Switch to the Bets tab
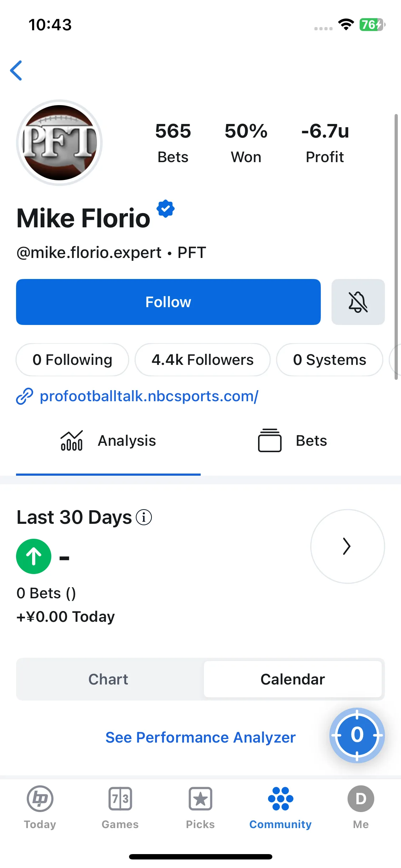Screen dimensions: 401x868 click(293, 441)
